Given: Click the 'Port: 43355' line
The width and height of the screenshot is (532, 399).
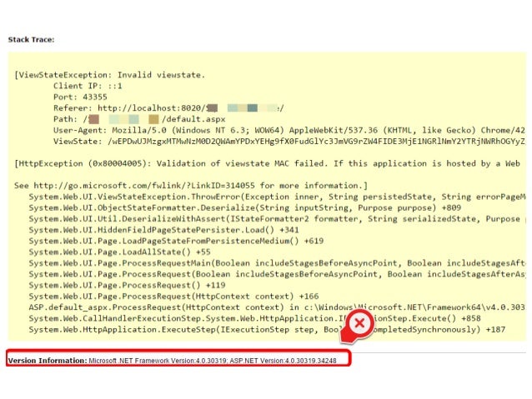Looking at the screenshot, I should 80,97.
